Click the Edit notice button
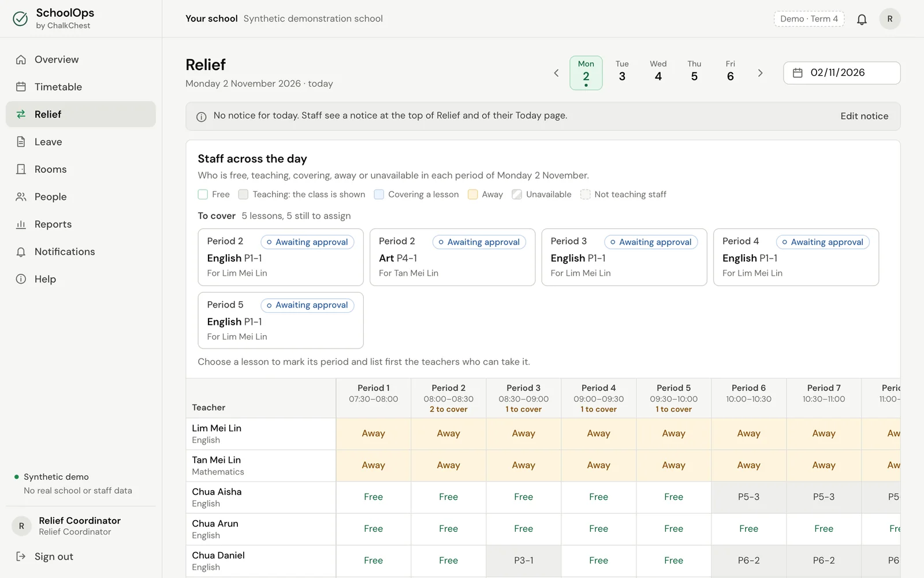The image size is (924, 578). click(x=865, y=116)
